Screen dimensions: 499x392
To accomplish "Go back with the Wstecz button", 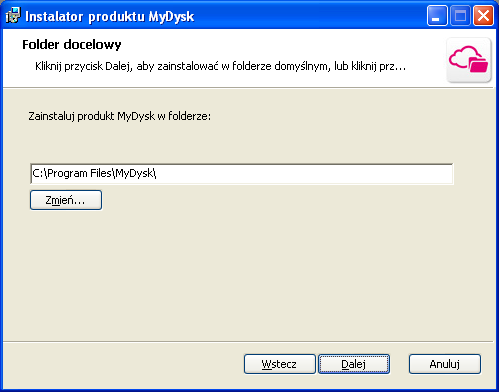I will (x=279, y=364).
